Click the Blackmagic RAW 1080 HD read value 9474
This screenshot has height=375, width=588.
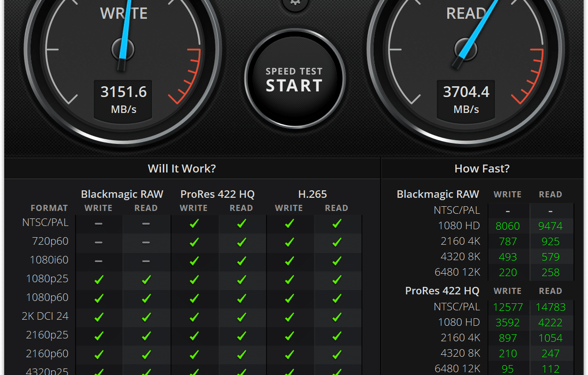point(550,226)
